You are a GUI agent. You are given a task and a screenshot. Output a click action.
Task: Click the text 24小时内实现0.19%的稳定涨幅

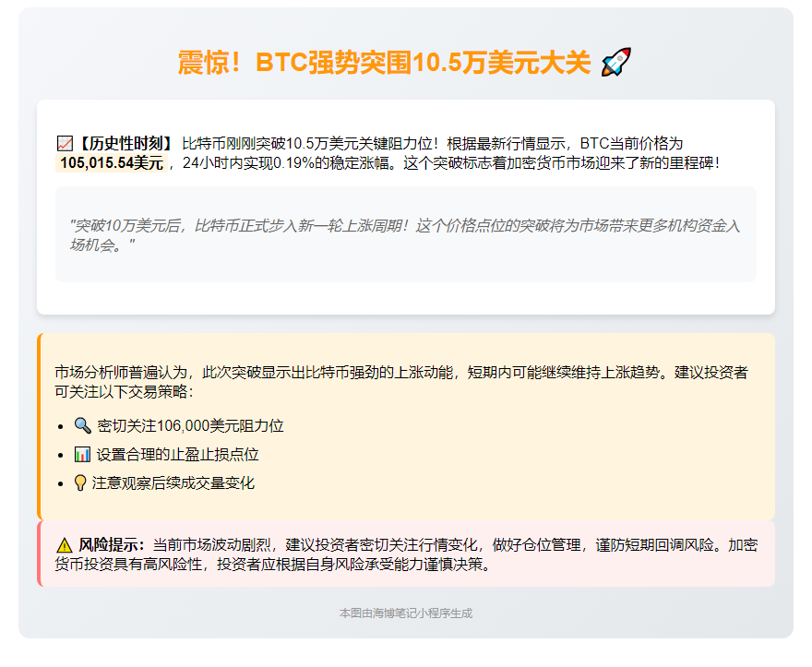[x=286, y=163]
